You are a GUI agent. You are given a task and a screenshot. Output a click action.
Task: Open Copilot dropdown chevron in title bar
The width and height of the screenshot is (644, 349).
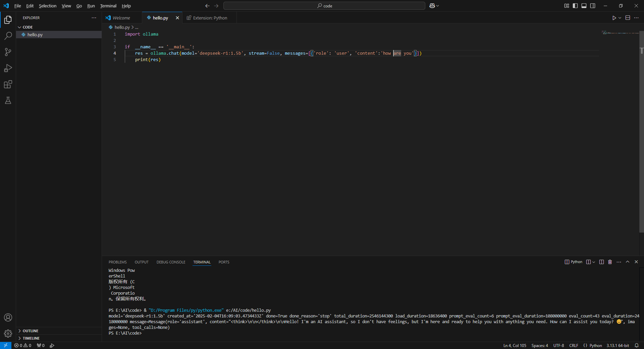[x=437, y=6]
